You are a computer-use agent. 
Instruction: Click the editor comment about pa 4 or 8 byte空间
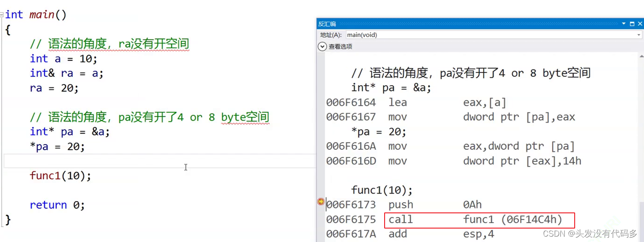[149, 117]
